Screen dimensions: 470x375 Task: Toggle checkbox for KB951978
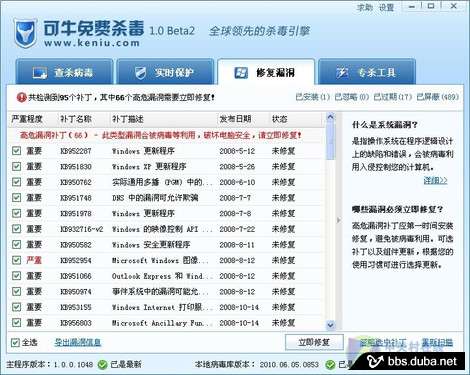click(x=16, y=213)
